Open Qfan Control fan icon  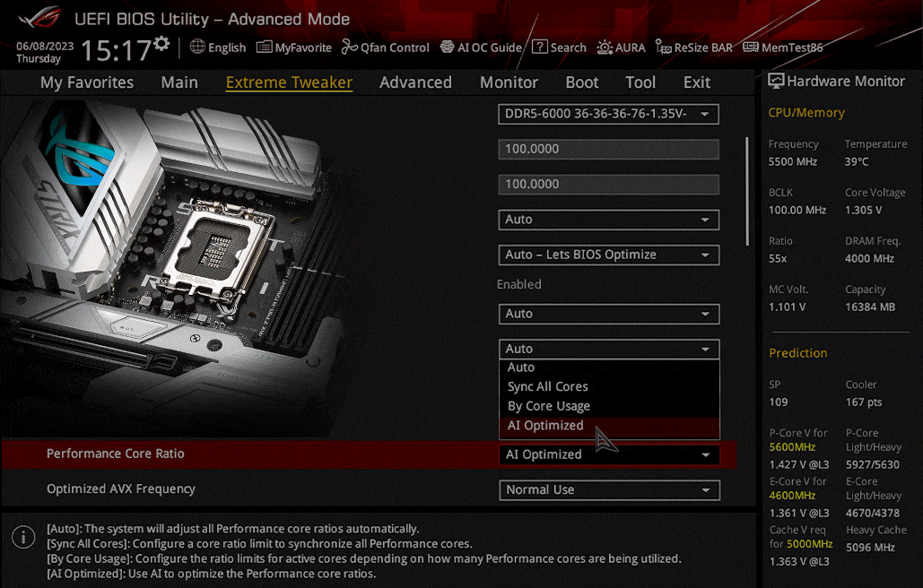click(x=349, y=47)
